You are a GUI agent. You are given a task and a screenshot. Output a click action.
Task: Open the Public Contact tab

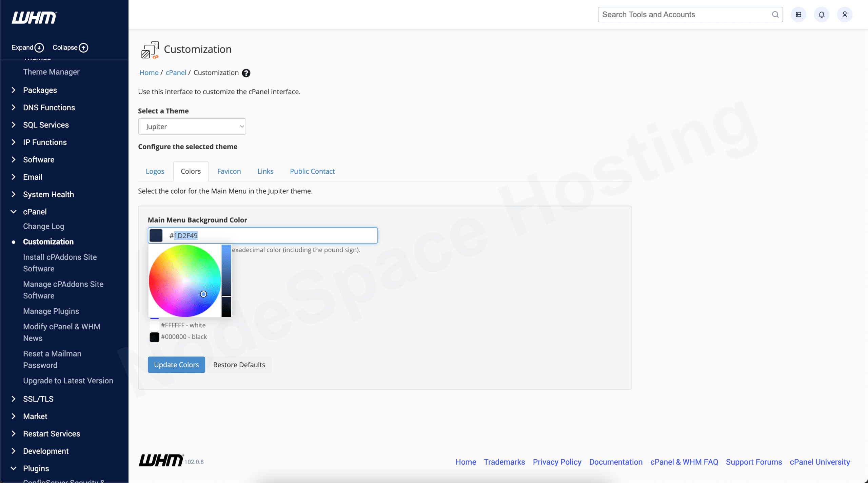tap(312, 171)
